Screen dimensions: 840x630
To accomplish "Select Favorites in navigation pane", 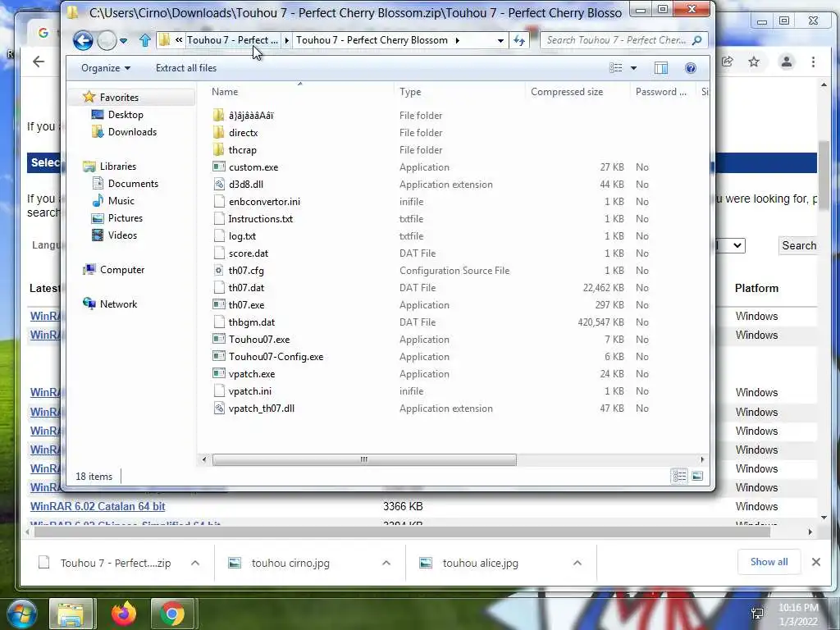I will pos(119,98).
